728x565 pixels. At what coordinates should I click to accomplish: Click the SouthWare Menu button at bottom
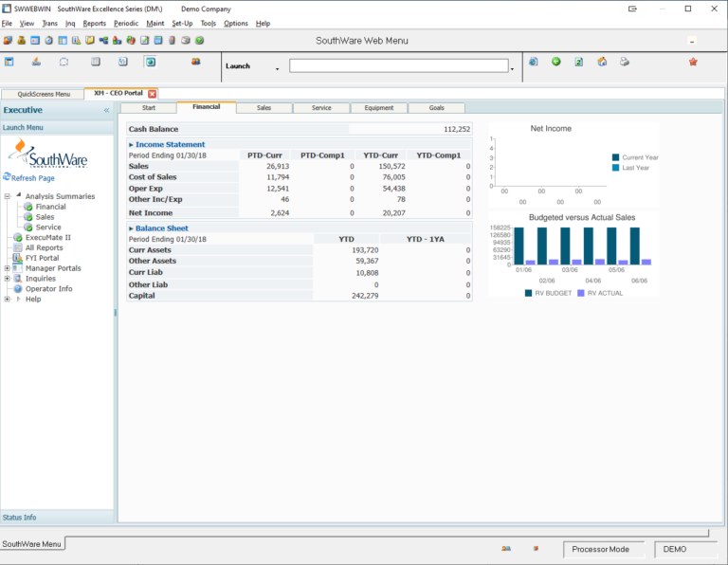click(31, 543)
